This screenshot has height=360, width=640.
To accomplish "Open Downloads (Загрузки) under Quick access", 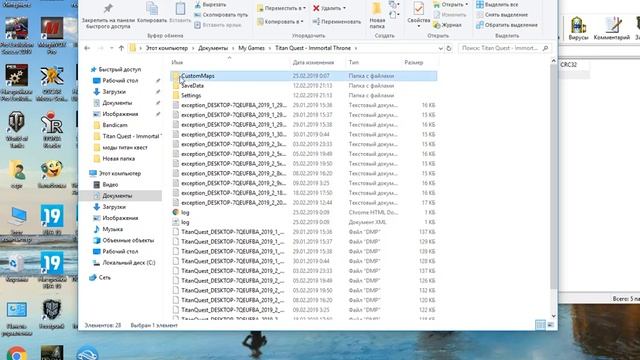I will tap(114, 92).
